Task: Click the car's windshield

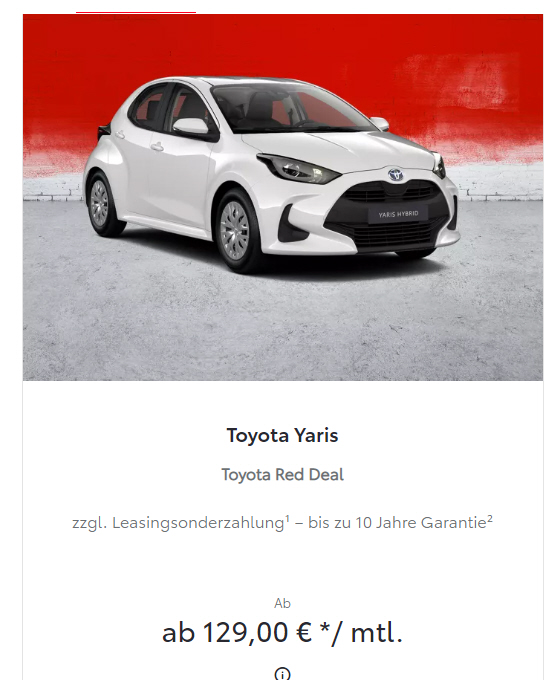Action: (x=291, y=107)
